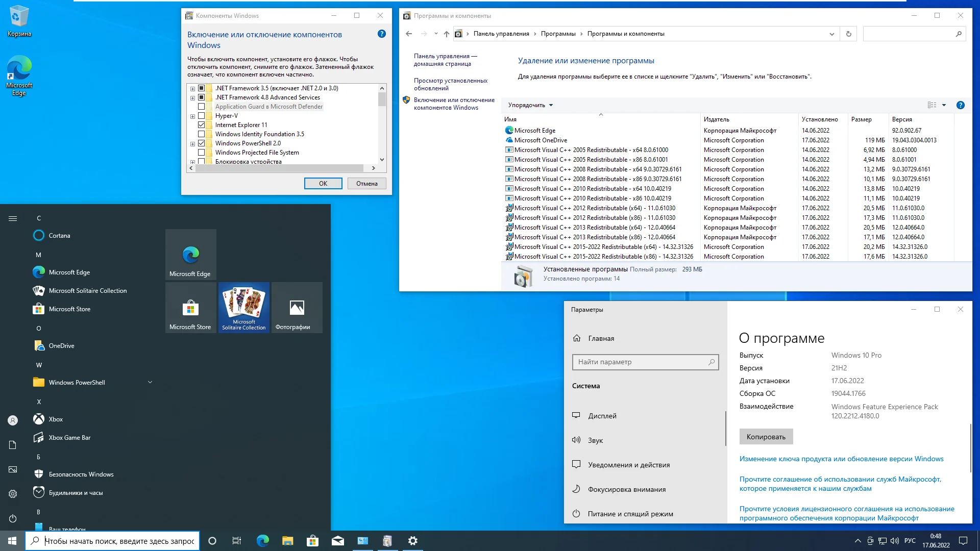The image size is (980, 551).
Task: Open the power icon in Start menu
Action: coord(13,518)
